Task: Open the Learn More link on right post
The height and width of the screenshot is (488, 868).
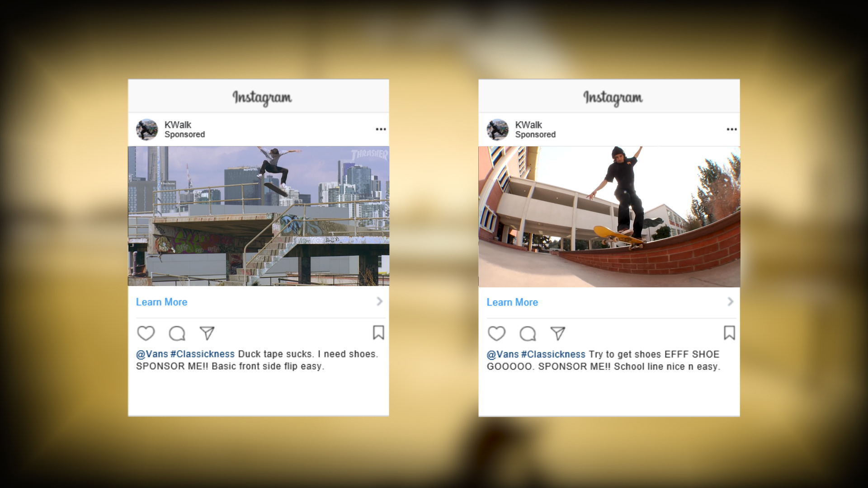Action: click(x=512, y=302)
